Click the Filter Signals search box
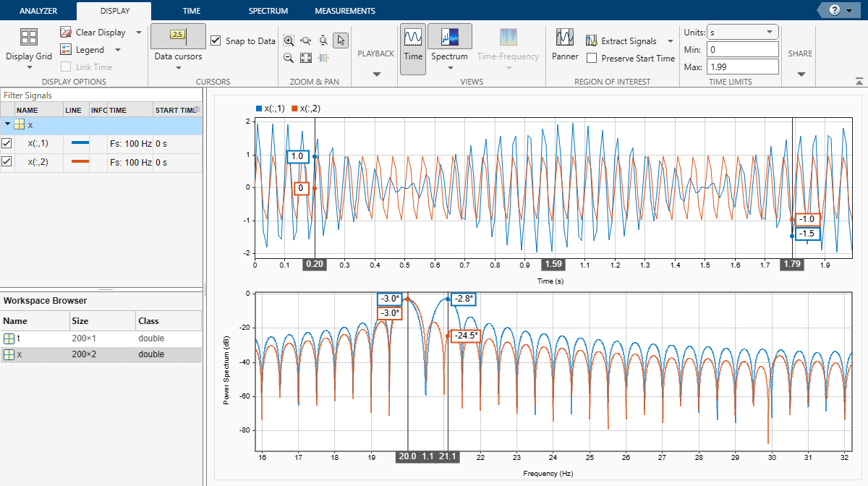868x486 pixels. pos(101,95)
